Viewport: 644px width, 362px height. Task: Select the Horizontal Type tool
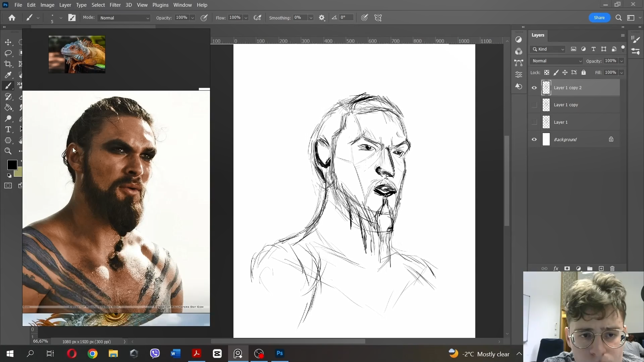tap(8, 129)
